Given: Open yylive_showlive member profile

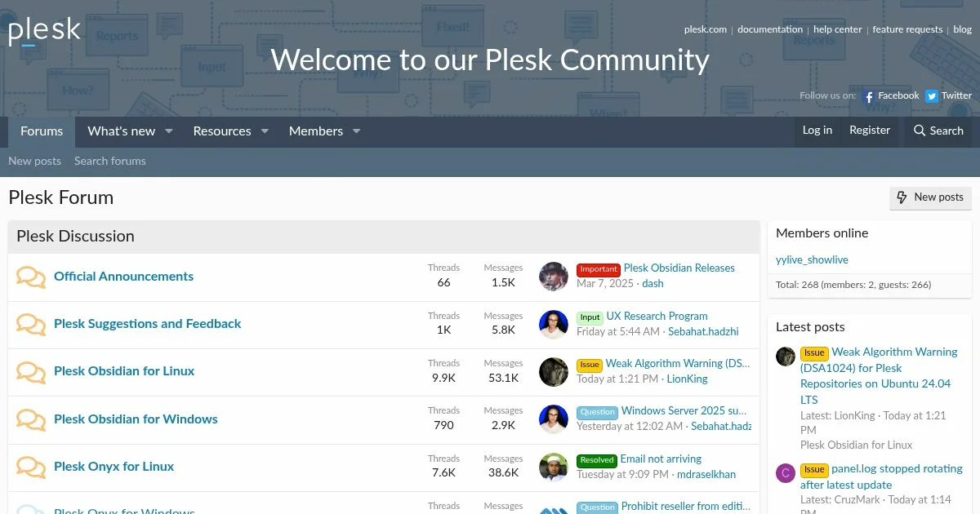Looking at the screenshot, I should click(812, 260).
